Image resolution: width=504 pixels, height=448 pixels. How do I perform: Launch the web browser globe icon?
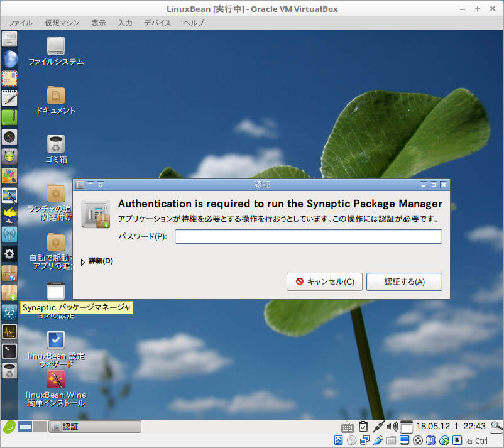tap(9, 59)
